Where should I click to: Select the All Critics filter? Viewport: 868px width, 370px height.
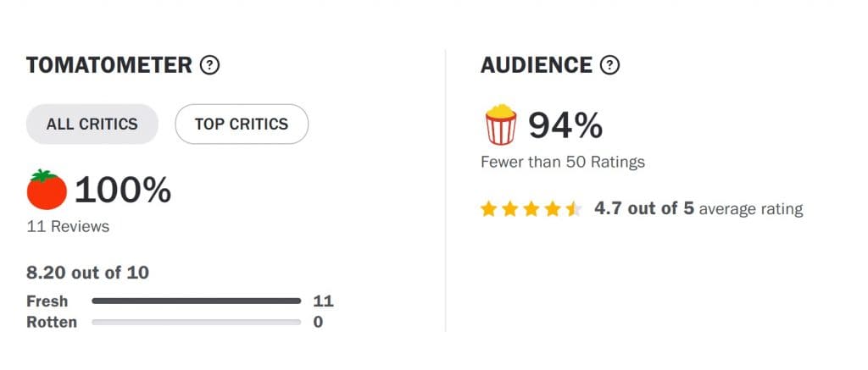click(x=92, y=124)
